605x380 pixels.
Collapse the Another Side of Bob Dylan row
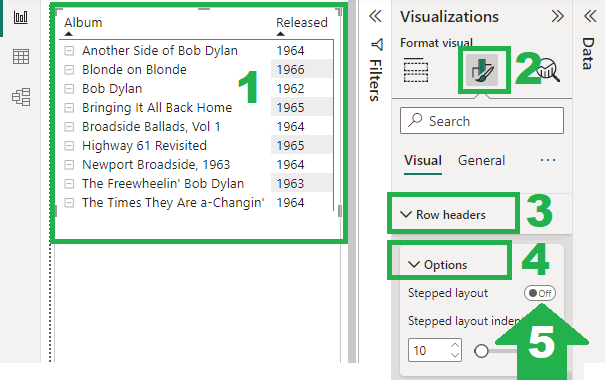click(x=69, y=51)
